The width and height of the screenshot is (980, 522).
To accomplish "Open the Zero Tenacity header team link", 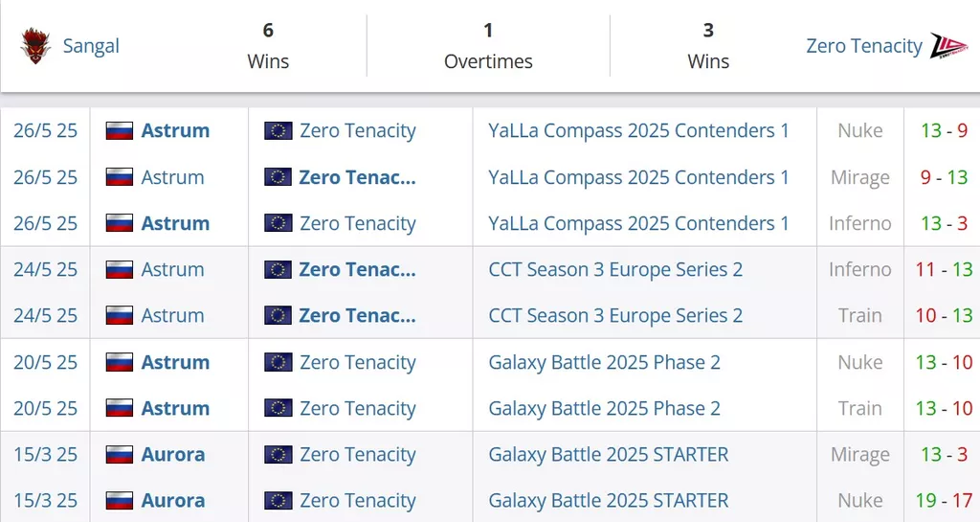I will coord(864,46).
